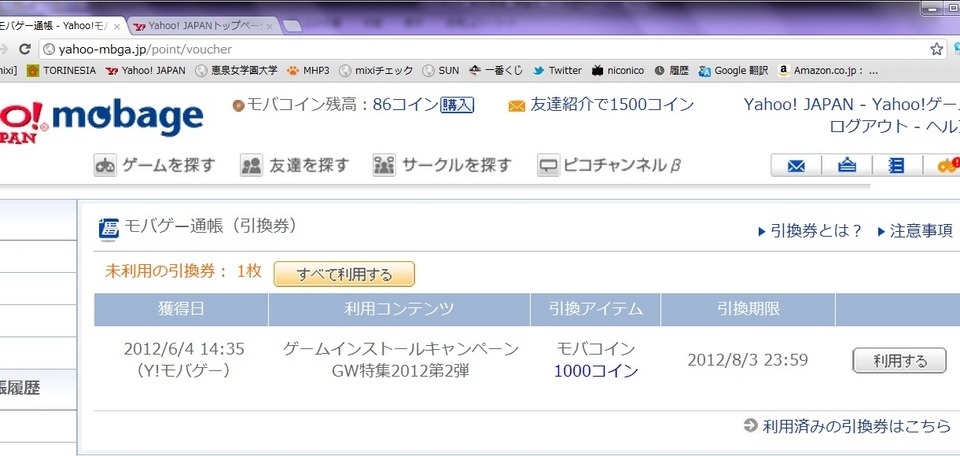This screenshot has width=960, height=456.
Task: Click the 未利用の引換券： 1枚 text
Action: (x=183, y=272)
